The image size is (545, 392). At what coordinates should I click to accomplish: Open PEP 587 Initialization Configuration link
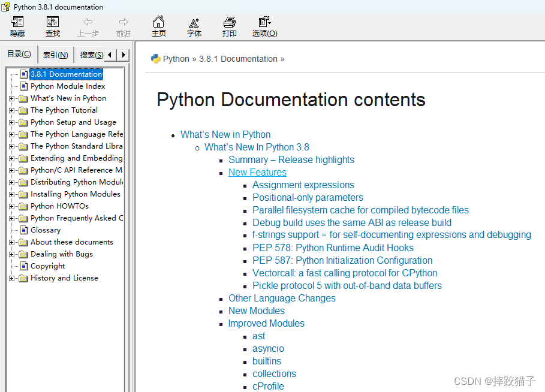point(342,260)
